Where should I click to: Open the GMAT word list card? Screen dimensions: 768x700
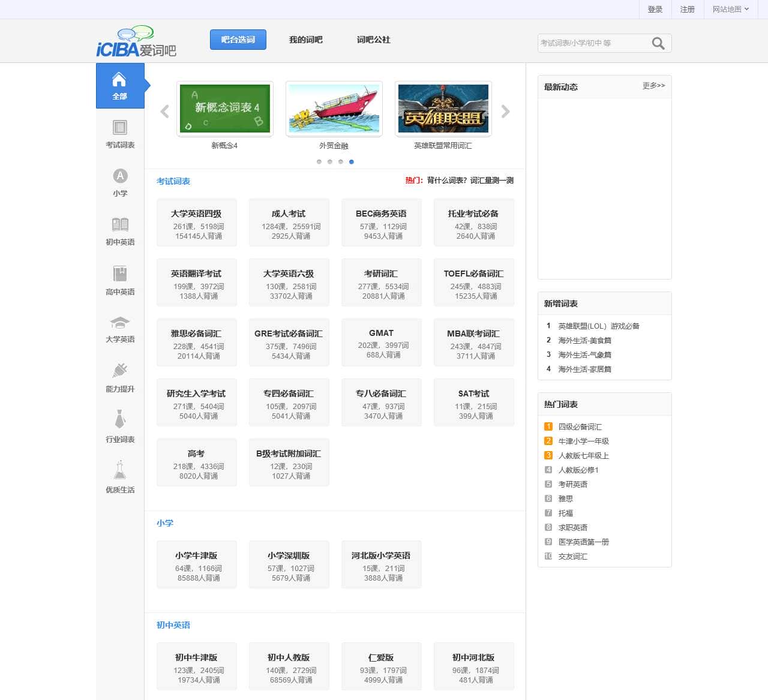(x=382, y=343)
